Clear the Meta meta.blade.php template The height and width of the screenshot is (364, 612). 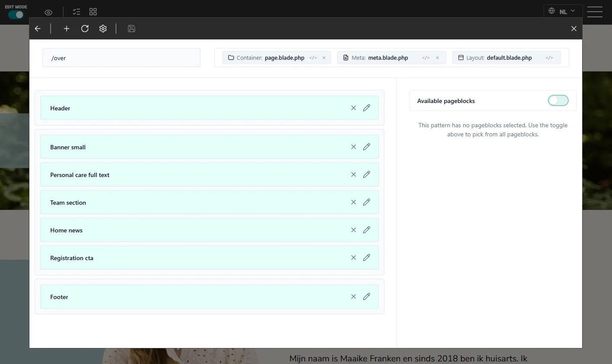(437, 58)
